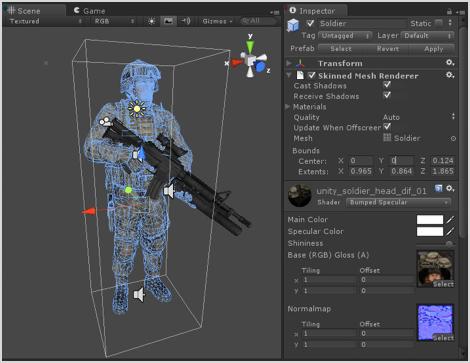Toggle Cast Shadows checkbox
Screen dimensions: 470x363
coord(387,85)
